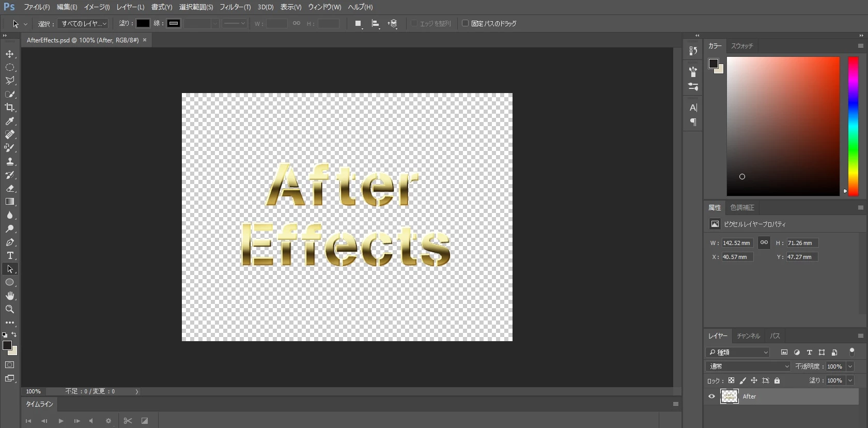Select the Polygonal Lasso tool
This screenshot has height=428, width=868.
10,81
